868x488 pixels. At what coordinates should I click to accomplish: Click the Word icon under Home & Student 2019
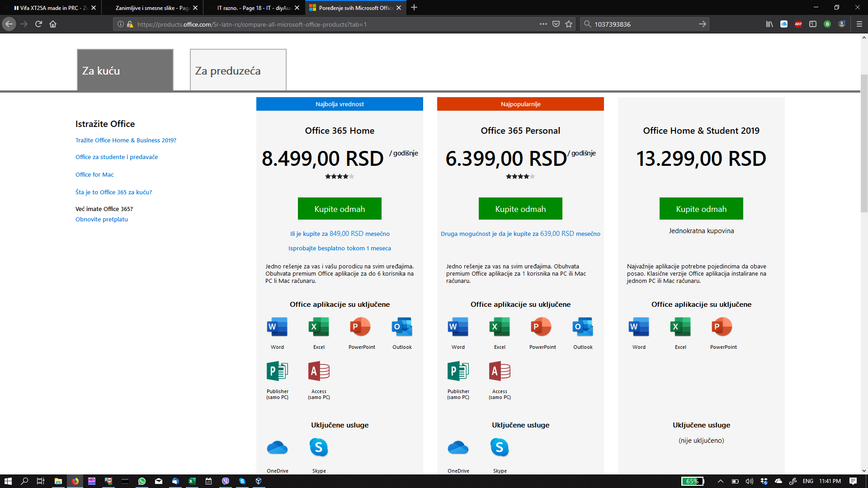pyautogui.click(x=639, y=327)
